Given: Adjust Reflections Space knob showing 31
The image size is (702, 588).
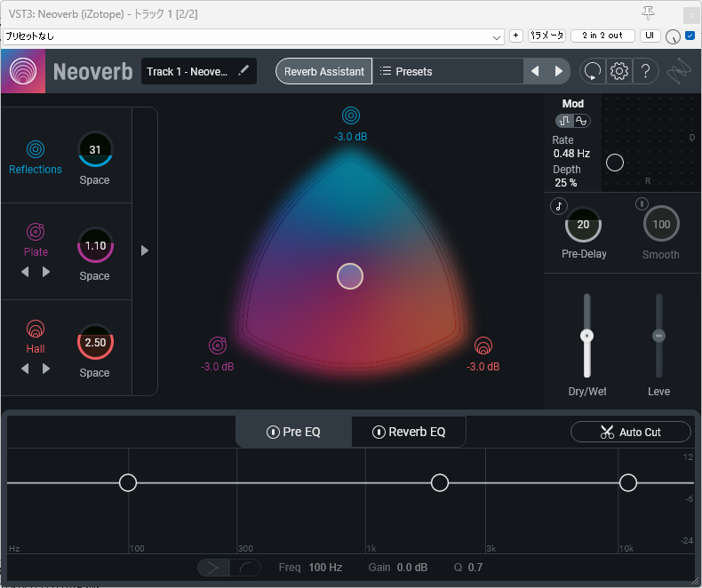Looking at the screenshot, I should (95, 149).
